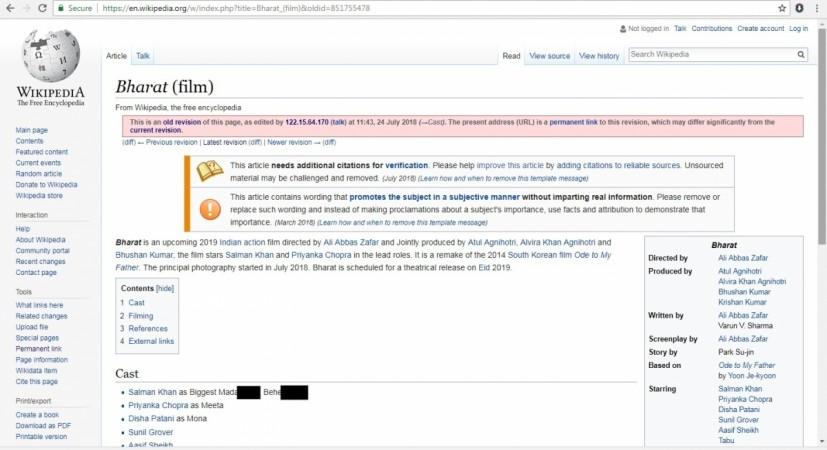Open Main page in sidebar
The image size is (827, 450).
(x=32, y=130)
